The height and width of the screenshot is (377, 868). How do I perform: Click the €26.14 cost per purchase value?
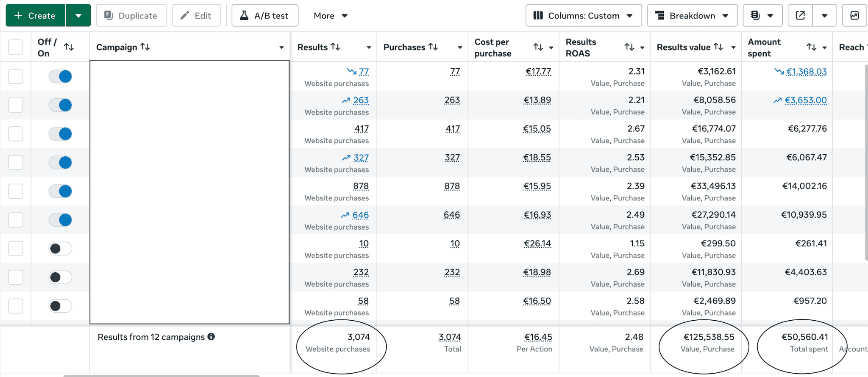[x=537, y=244]
